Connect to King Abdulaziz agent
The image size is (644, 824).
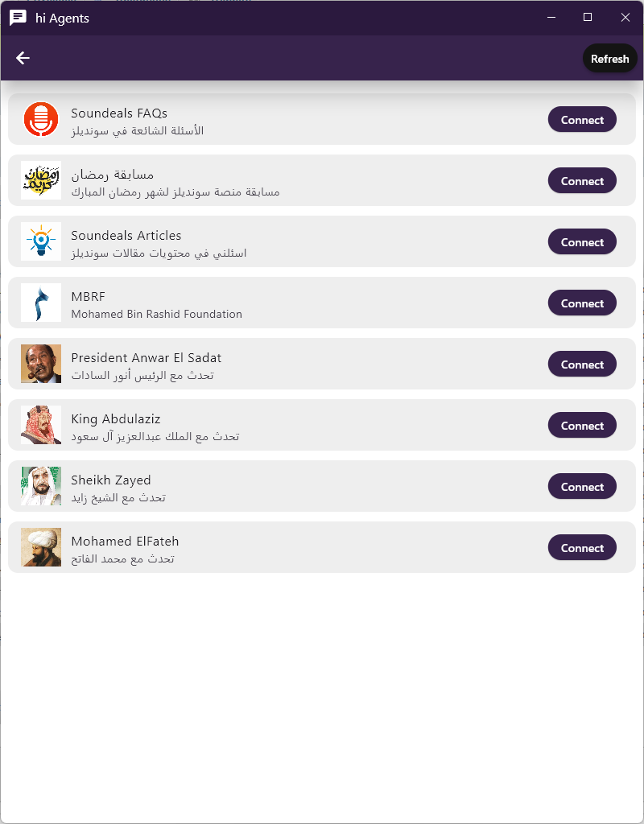[582, 426]
